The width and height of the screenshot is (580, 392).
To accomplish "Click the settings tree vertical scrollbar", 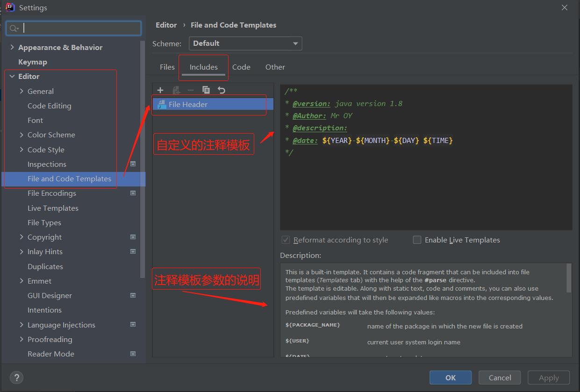I will point(142,159).
